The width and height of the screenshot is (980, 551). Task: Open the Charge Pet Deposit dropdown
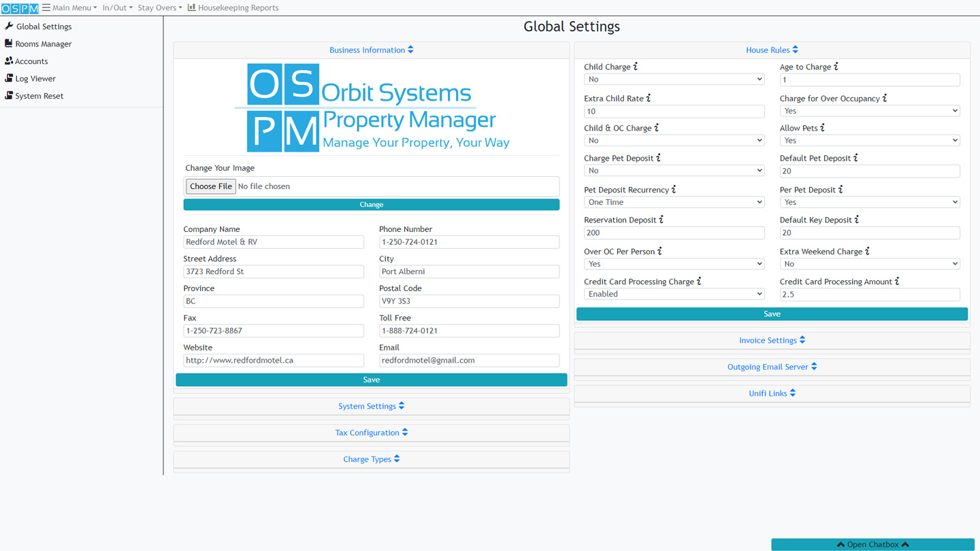pyautogui.click(x=674, y=171)
